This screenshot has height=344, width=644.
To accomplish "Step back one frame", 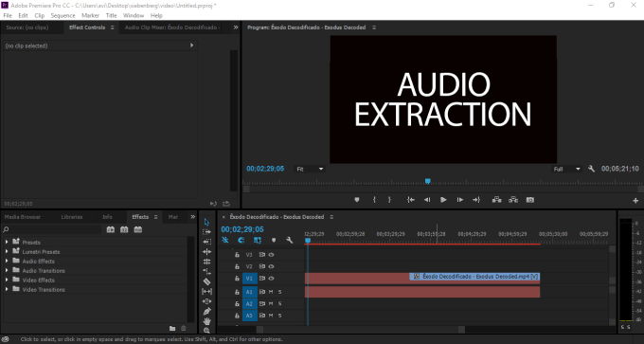I will tap(427, 200).
